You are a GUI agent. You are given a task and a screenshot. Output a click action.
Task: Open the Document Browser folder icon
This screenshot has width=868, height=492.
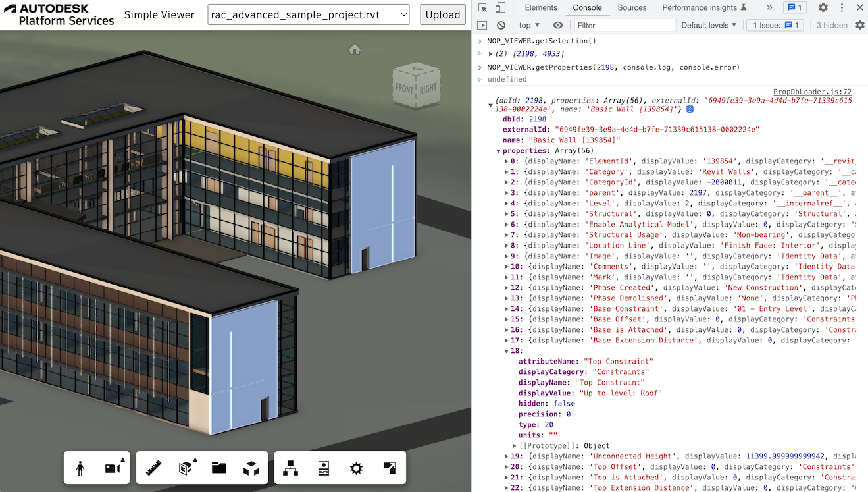[x=219, y=468]
